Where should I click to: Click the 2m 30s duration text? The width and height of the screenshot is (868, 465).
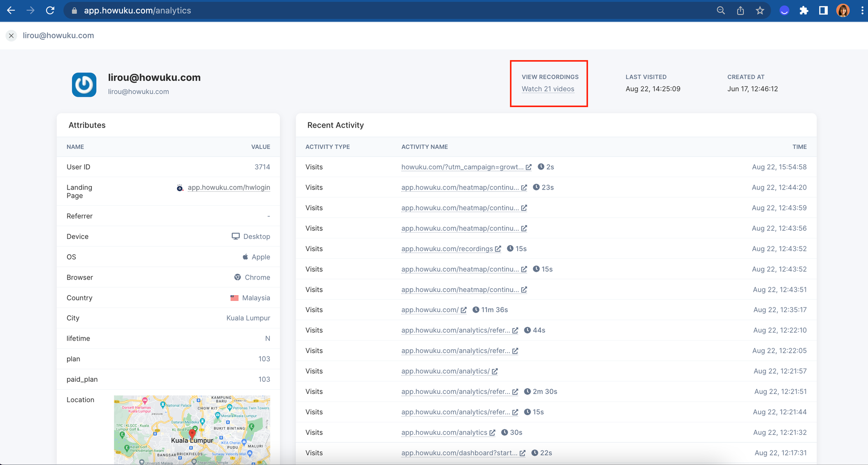tap(545, 392)
